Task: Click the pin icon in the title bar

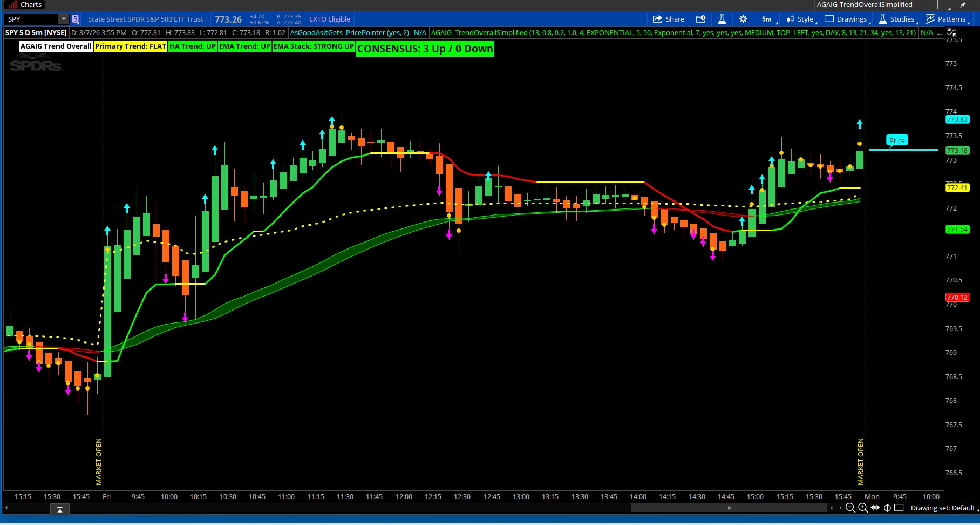Action: pos(963,5)
